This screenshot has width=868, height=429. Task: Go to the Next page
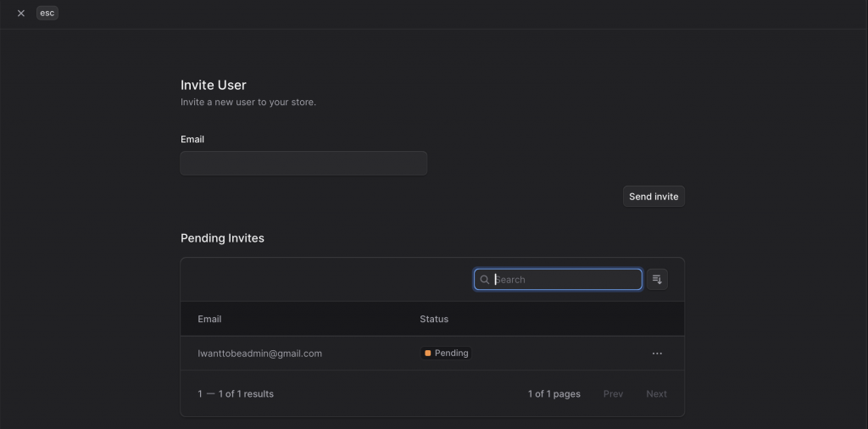tap(656, 394)
